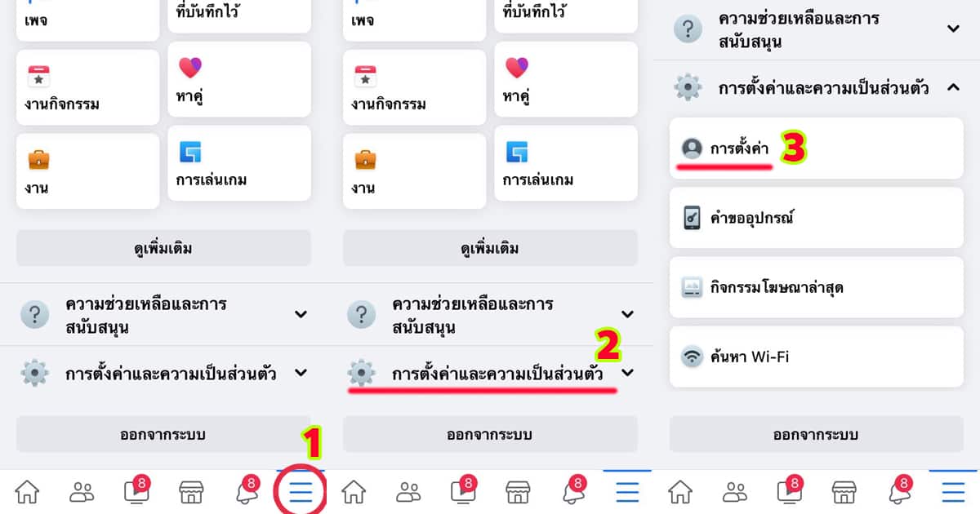The image size is (980, 514).
Task: Open Friends icon in leftmost bottom bar
Action: pos(82,492)
